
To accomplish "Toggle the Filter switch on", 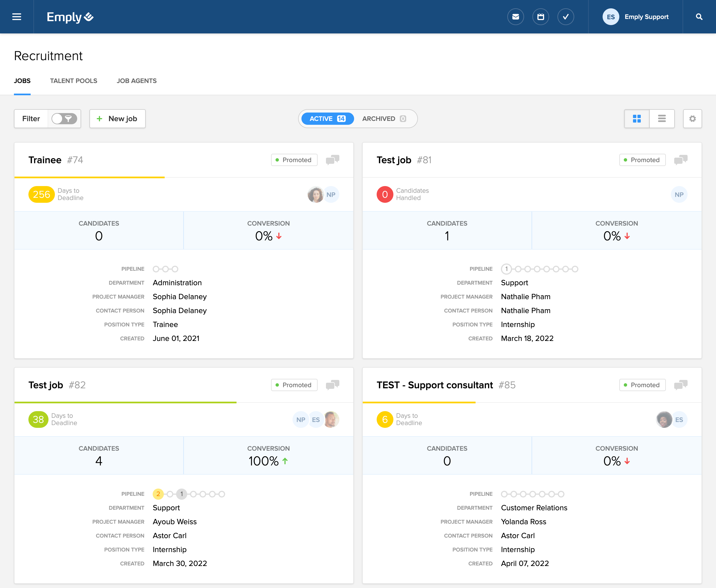I will tap(64, 119).
